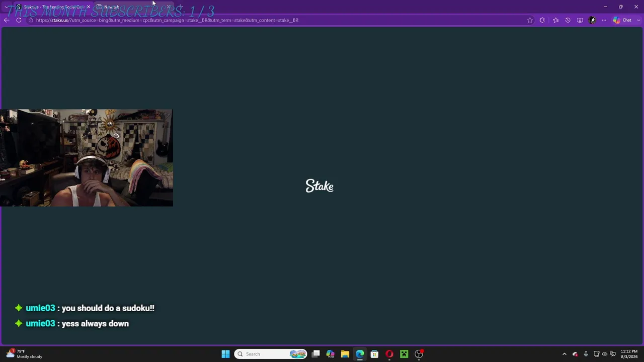Viewport: 644px width, 362px height.
Task: Select the webcam video overlay
Action: pyautogui.click(x=87, y=158)
